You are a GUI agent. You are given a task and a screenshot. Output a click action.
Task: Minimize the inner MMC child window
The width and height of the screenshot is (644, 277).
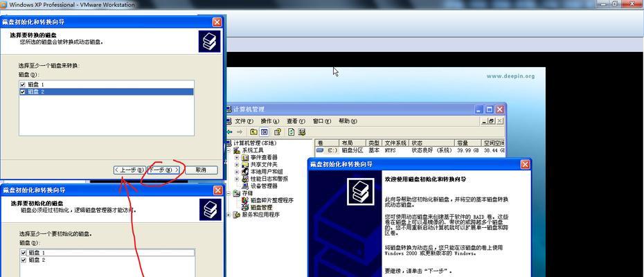[x=484, y=121]
